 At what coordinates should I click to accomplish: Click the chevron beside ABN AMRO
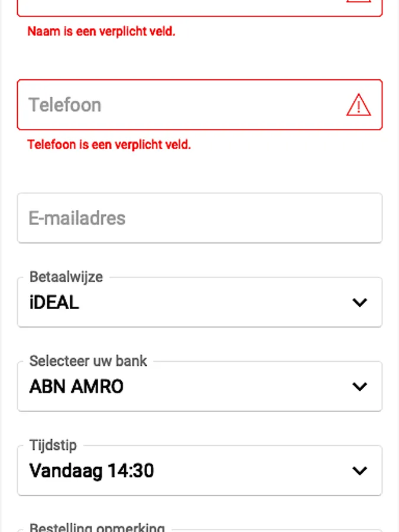click(359, 387)
